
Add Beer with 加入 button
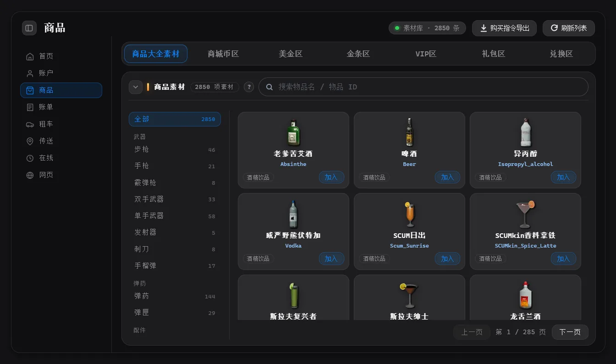[447, 177]
